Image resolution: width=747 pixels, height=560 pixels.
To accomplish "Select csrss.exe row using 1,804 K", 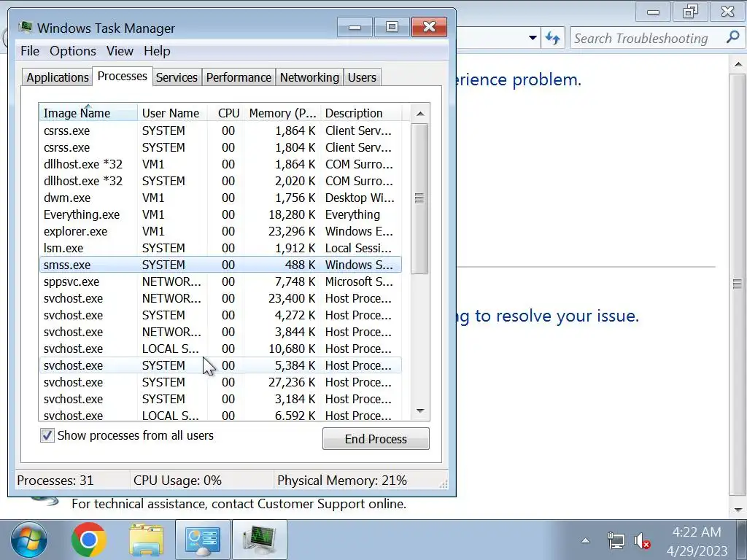I will (220, 147).
